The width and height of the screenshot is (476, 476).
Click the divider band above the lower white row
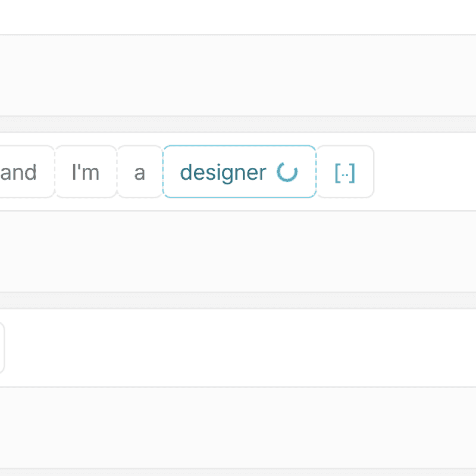[x=238, y=300]
